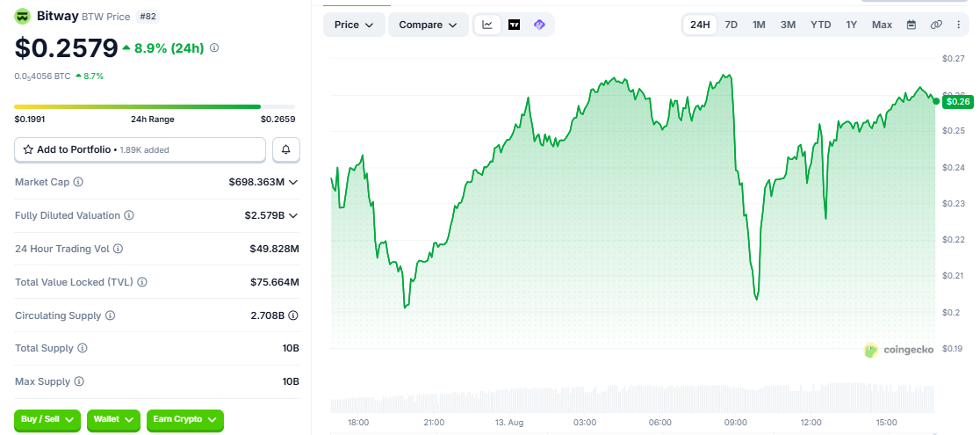Click the purple diamond chart icon
980x435 pixels.
(539, 25)
